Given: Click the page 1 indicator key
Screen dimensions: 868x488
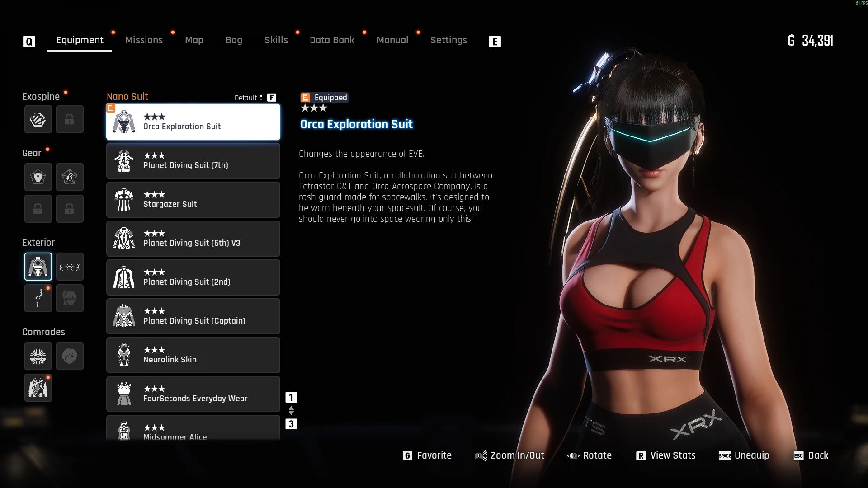Looking at the screenshot, I should [x=291, y=397].
